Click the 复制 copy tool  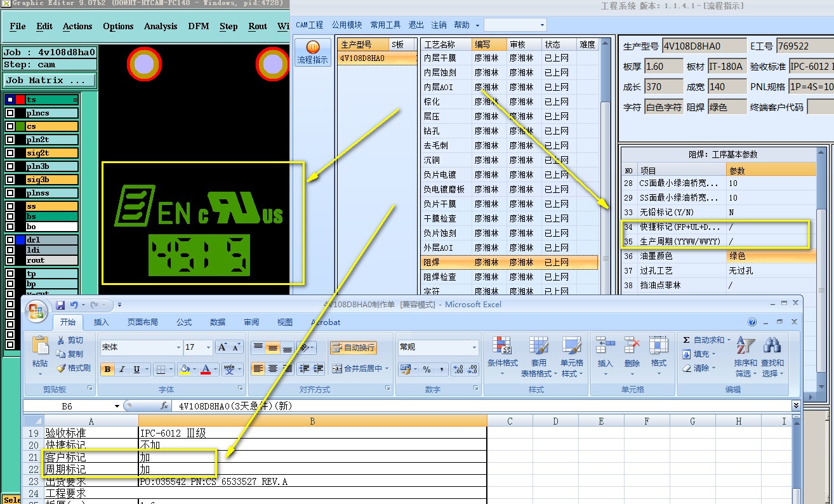pos(70,354)
